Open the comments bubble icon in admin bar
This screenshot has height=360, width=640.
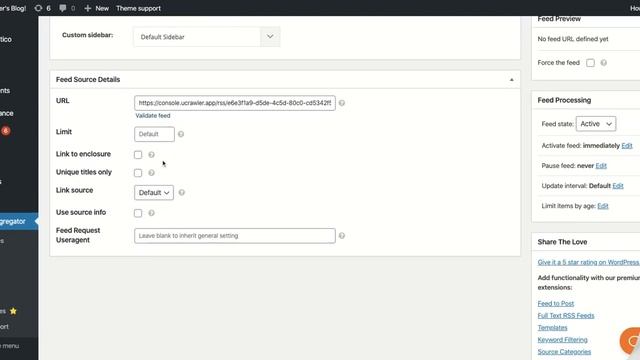tap(62, 8)
